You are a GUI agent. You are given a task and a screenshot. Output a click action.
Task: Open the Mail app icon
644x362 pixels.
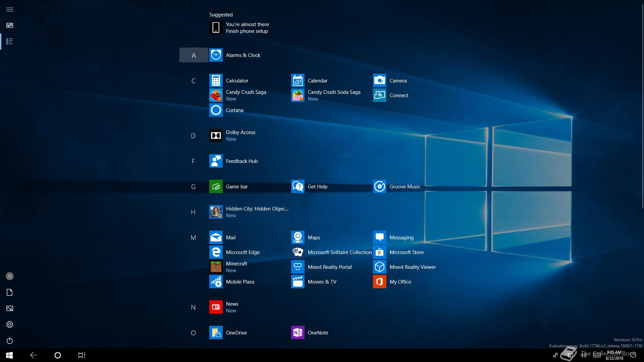[x=216, y=237]
